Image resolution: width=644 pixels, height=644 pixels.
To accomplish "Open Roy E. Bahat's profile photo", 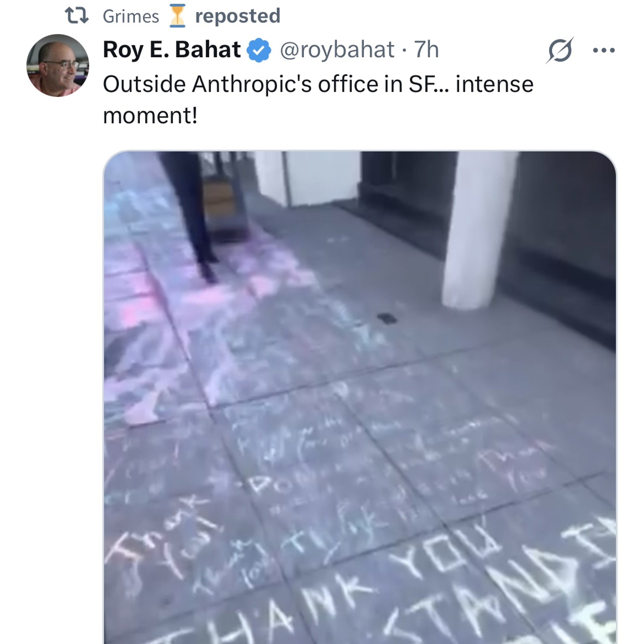I will coord(58,66).
